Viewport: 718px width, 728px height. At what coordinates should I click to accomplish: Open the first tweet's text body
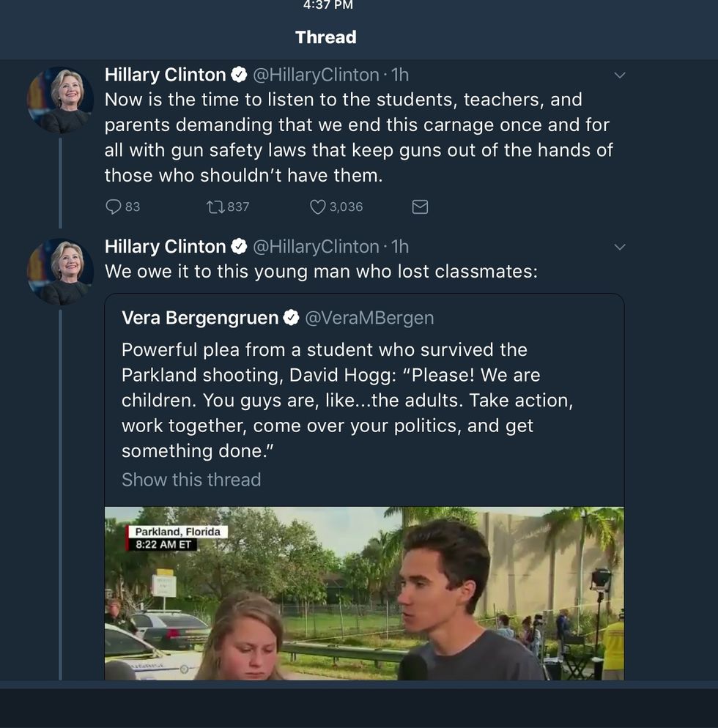pyautogui.click(x=359, y=138)
